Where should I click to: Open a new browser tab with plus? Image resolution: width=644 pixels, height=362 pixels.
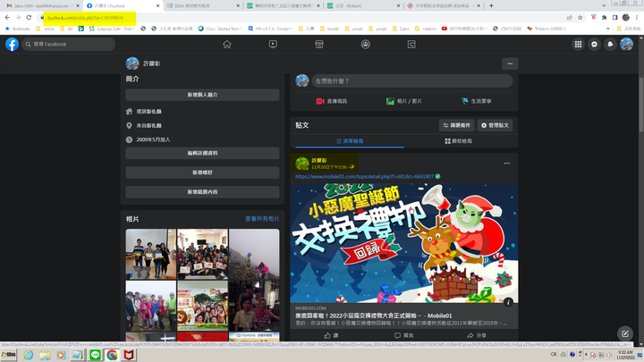click(491, 5)
